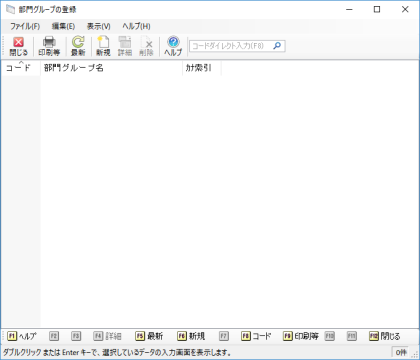Image resolution: width=420 pixels, height=360 pixels.
Task: Sort by 部門グループ名 column header
Action: [112, 68]
